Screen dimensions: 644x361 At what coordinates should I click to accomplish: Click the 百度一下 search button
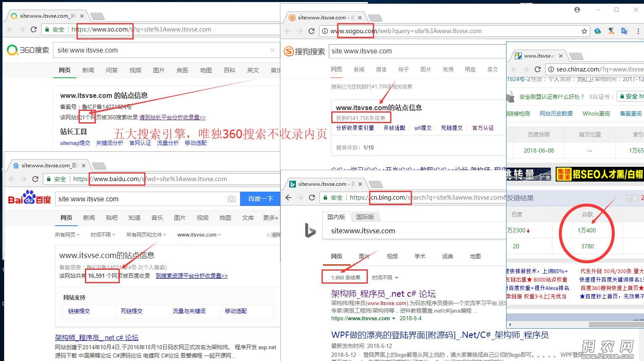(x=260, y=199)
